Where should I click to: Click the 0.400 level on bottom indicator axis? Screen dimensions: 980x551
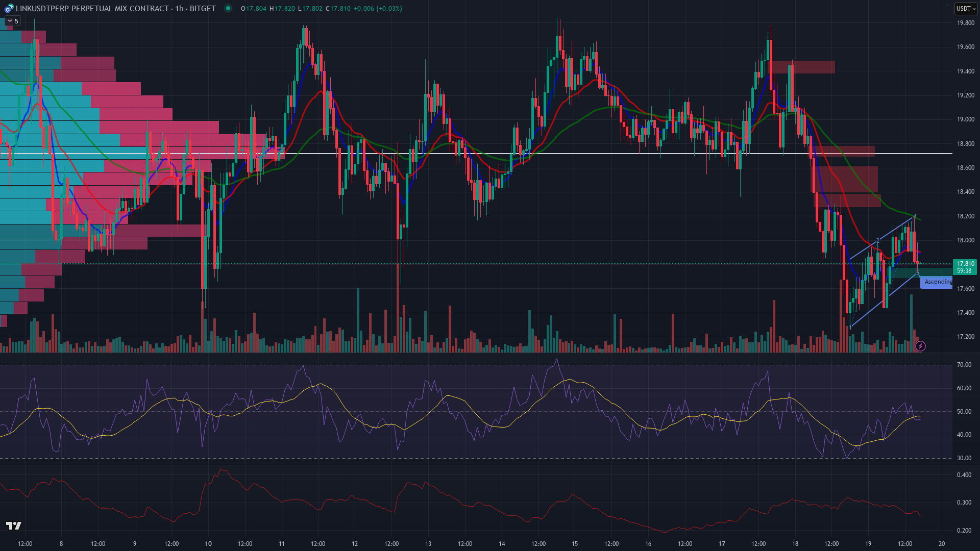pos(964,475)
